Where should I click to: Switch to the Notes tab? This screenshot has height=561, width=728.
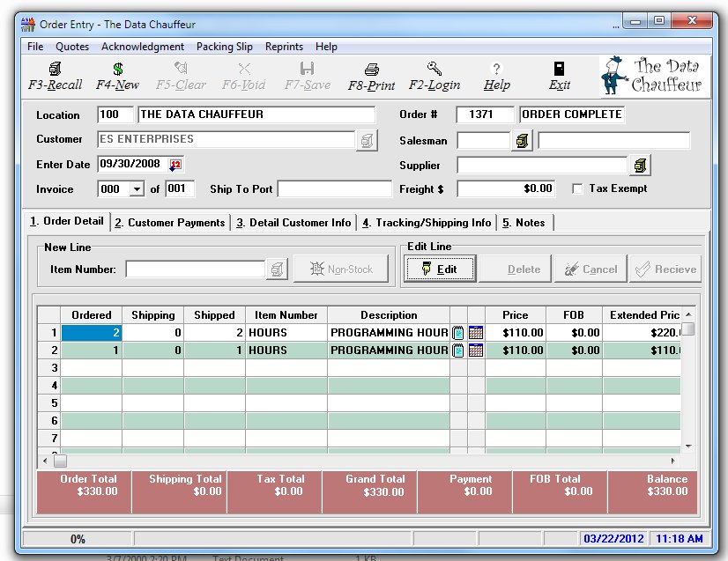click(x=524, y=223)
